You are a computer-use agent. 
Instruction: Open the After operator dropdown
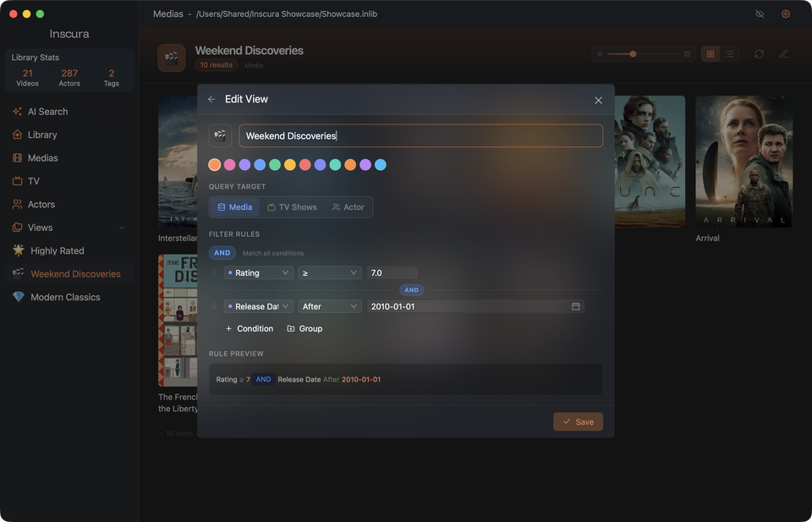pyautogui.click(x=329, y=306)
